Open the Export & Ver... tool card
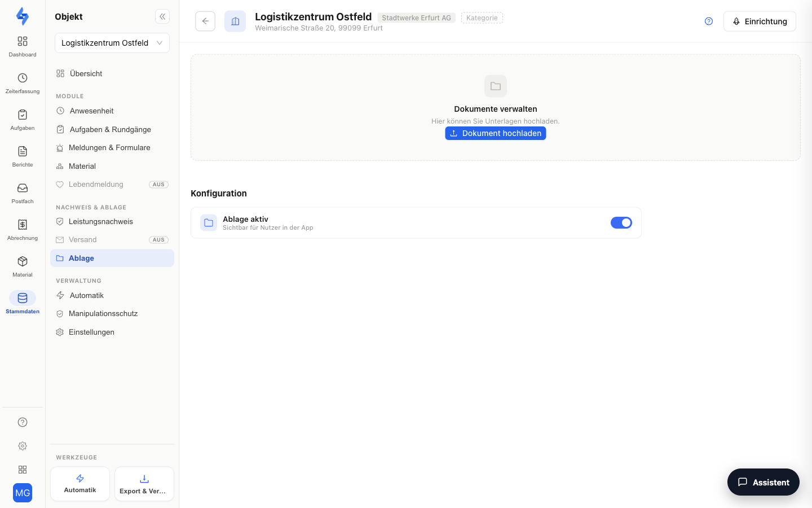 point(144,484)
